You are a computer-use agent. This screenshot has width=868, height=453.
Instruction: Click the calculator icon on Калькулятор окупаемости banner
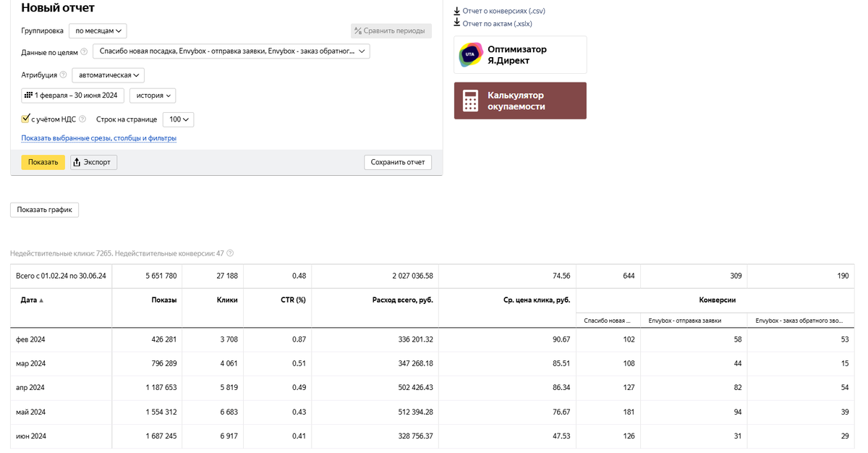click(x=471, y=101)
